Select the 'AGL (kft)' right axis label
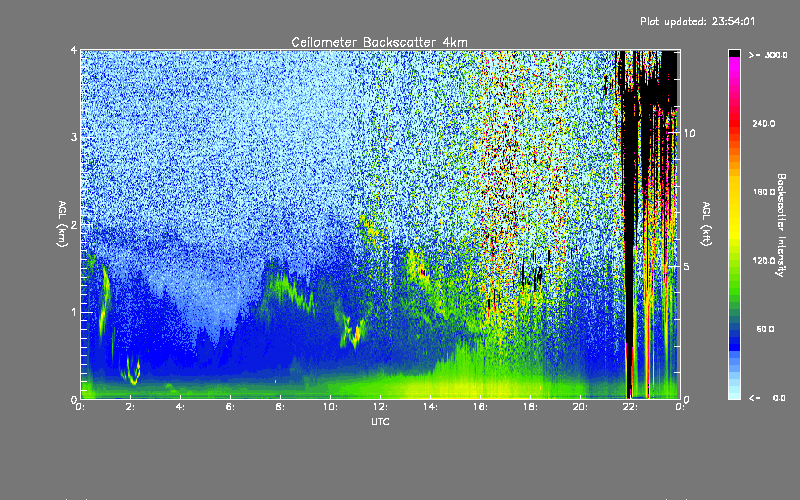Viewport: 800px width, 500px height. click(706, 224)
